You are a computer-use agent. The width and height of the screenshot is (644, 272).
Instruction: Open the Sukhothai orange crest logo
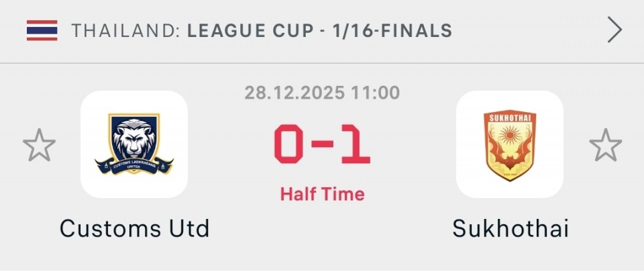pyautogui.click(x=510, y=144)
